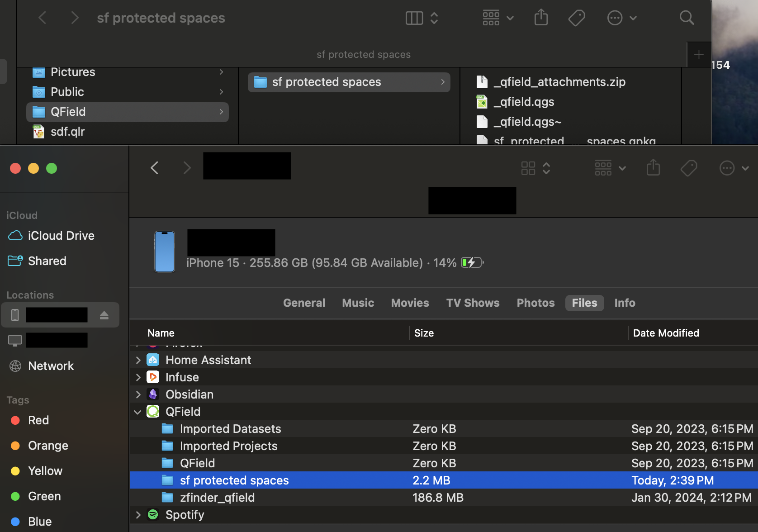Click the Tags icon in the top Finder window
This screenshot has height=532, width=758.
577,18
